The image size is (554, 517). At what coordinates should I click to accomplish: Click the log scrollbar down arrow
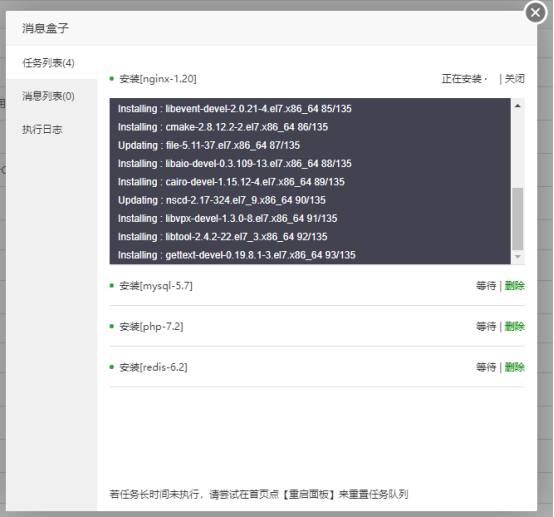(x=518, y=257)
